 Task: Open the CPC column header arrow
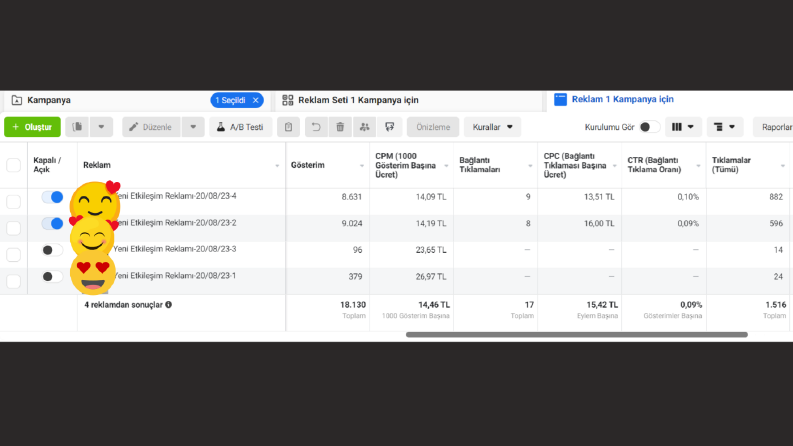click(614, 166)
